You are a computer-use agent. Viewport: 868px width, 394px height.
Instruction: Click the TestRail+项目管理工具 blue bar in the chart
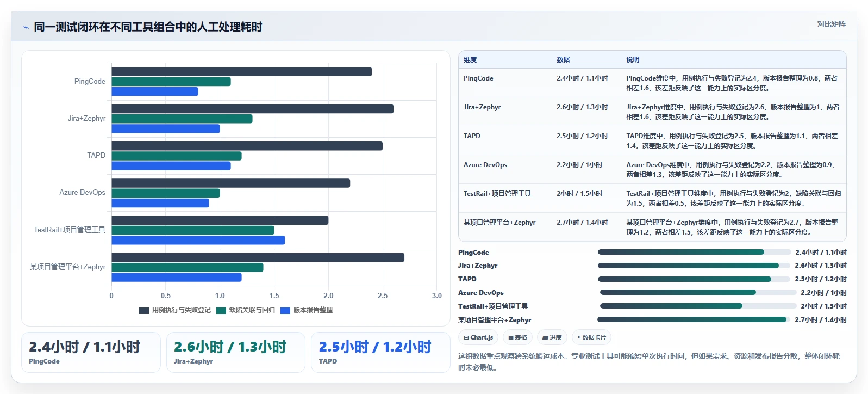coord(198,240)
